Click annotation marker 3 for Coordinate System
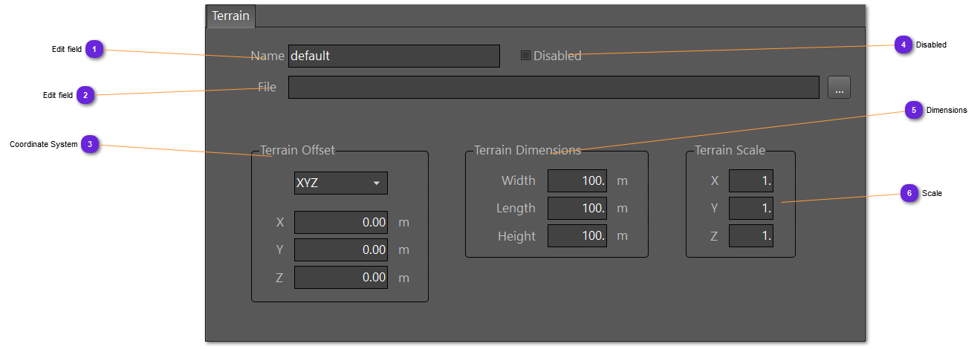This screenshot has height=349, width=980. [90, 144]
